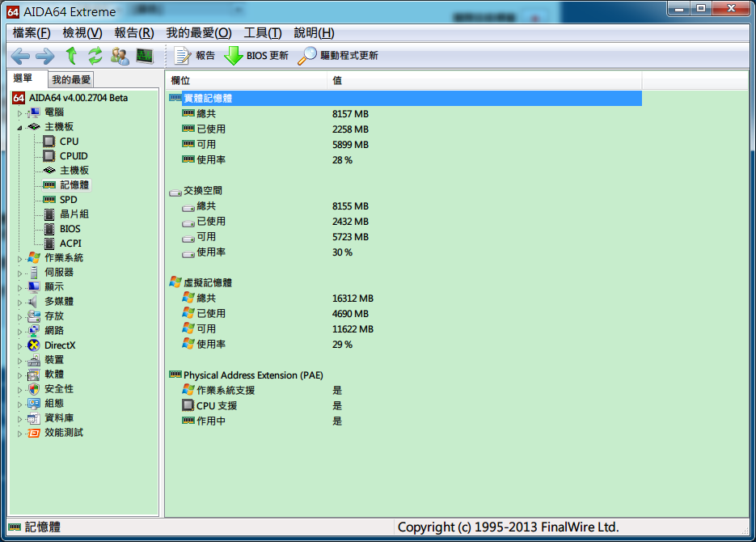Screen dimensions: 756x542
Task: Select the 實體記憶體 section header row
Action: 404,99
